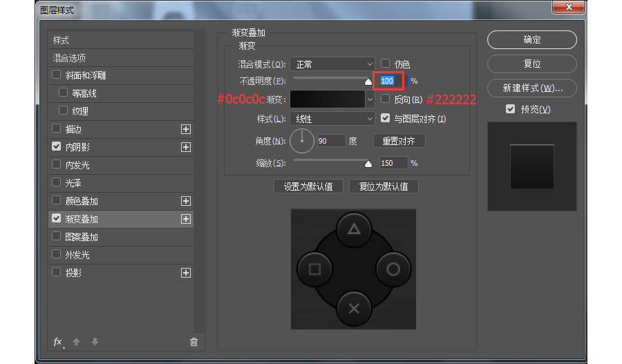Toggle the 反向 reverse checkbox
The height and width of the screenshot is (364, 622).
(x=385, y=99)
